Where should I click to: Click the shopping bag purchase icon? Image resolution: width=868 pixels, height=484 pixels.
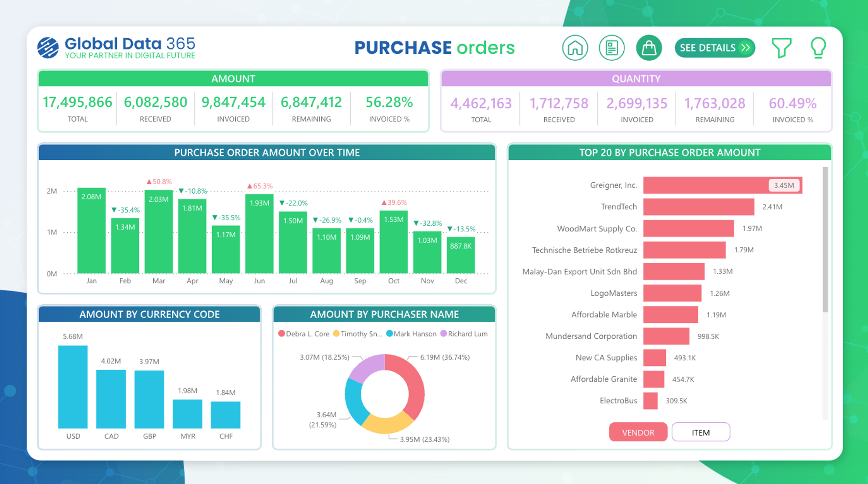(649, 48)
